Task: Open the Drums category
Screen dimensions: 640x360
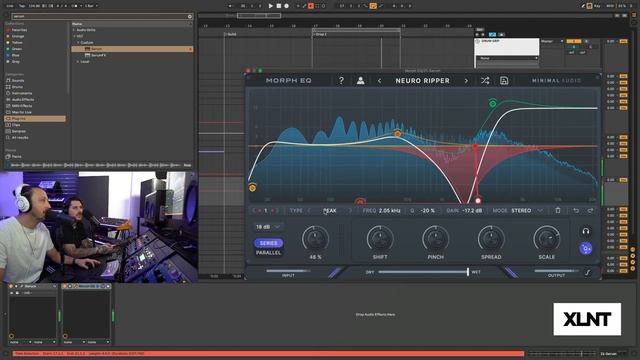Action: point(17,87)
